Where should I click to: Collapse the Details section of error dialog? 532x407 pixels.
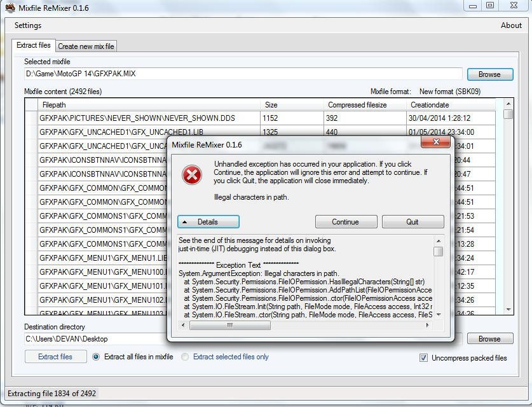pos(208,222)
